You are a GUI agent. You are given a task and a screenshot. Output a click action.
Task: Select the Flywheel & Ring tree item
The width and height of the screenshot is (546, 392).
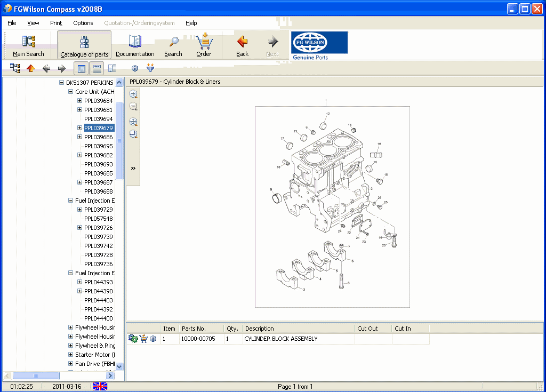(95, 345)
